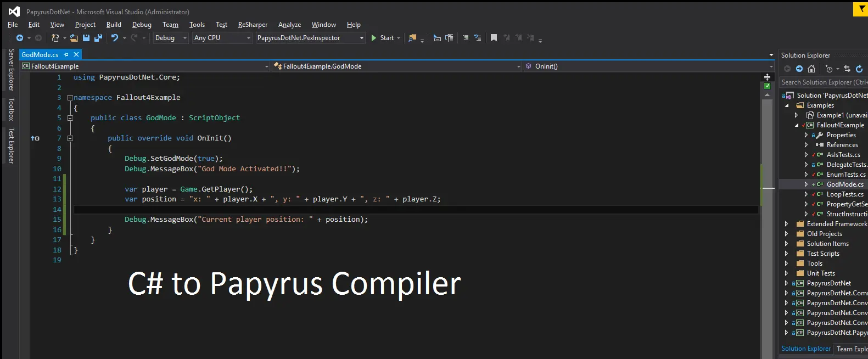Click the Pending Changes Filter clock icon
Image resolution: width=868 pixels, height=359 pixels.
click(x=829, y=69)
